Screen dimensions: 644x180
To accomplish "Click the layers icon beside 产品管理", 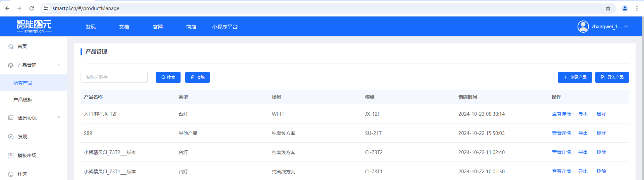I will pos(11,65).
